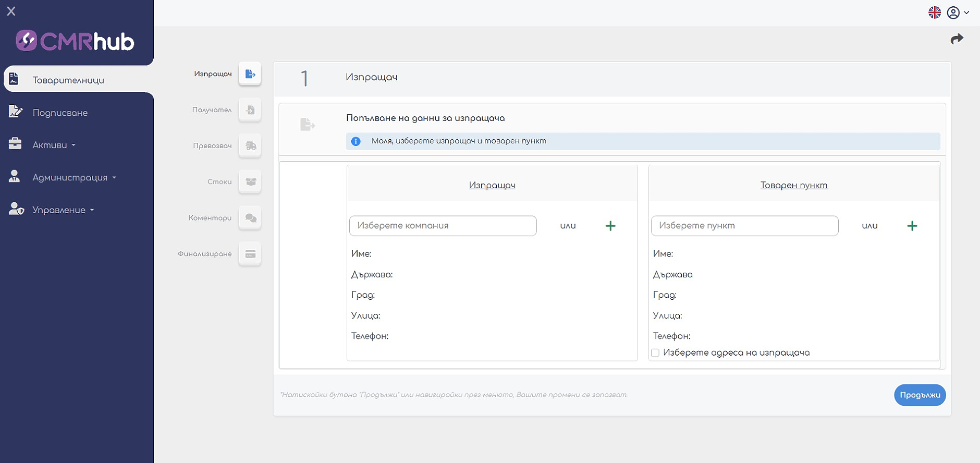Click the CMRhub logo

pos(75,41)
